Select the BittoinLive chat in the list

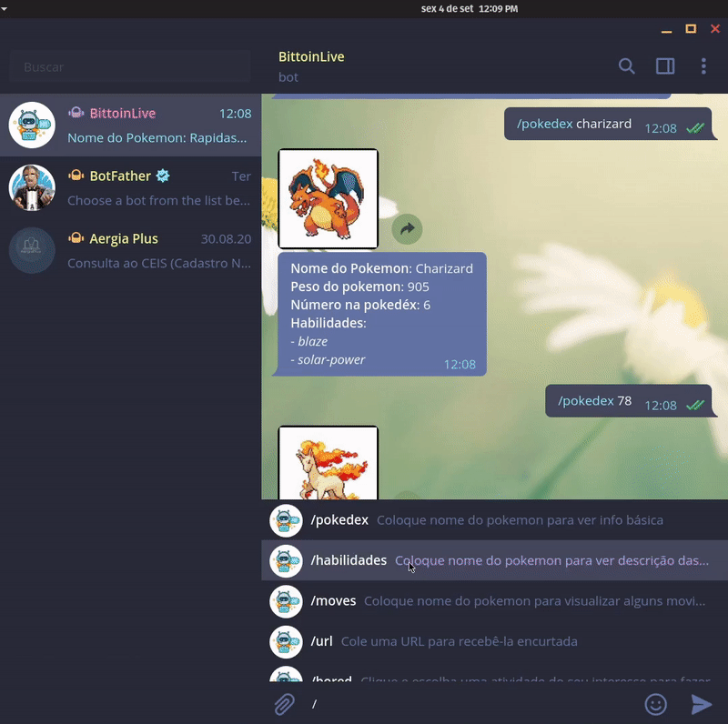tap(130, 125)
